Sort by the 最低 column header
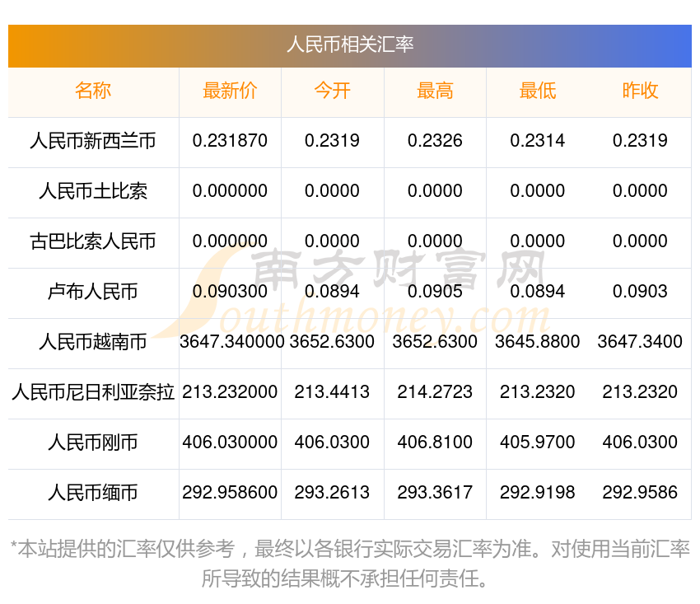 [x=537, y=91]
